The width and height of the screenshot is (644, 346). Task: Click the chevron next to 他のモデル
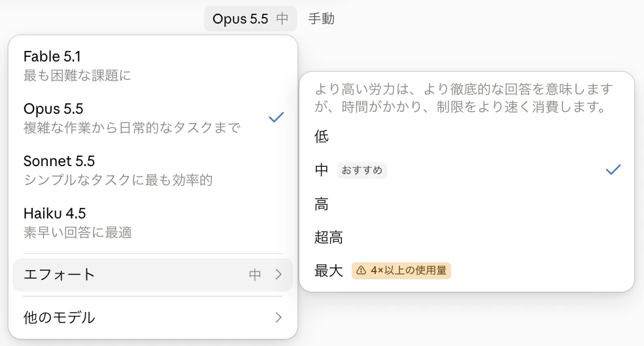pos(279,317)
